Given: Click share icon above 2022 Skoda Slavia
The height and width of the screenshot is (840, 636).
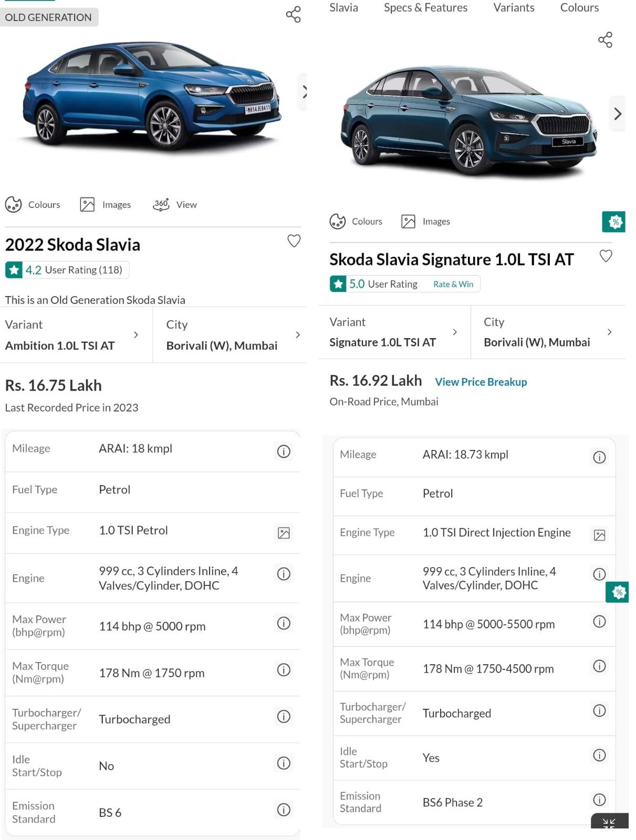Looking at the screenshot, I should pos(293,14).
